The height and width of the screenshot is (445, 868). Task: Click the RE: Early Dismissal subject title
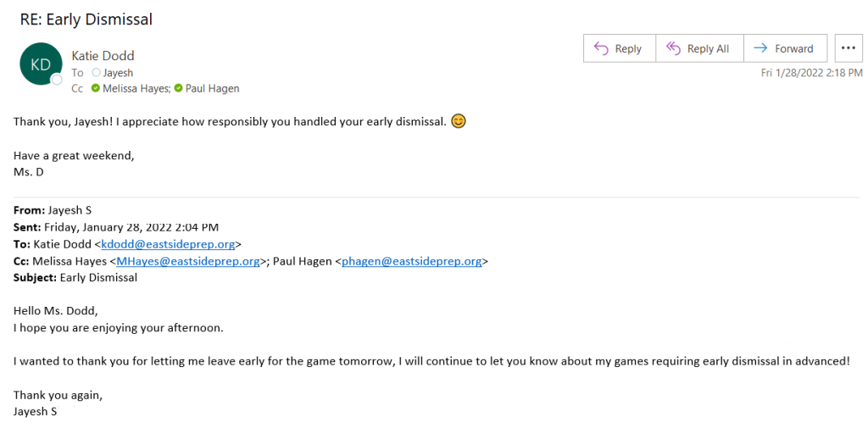click(86, 19)
